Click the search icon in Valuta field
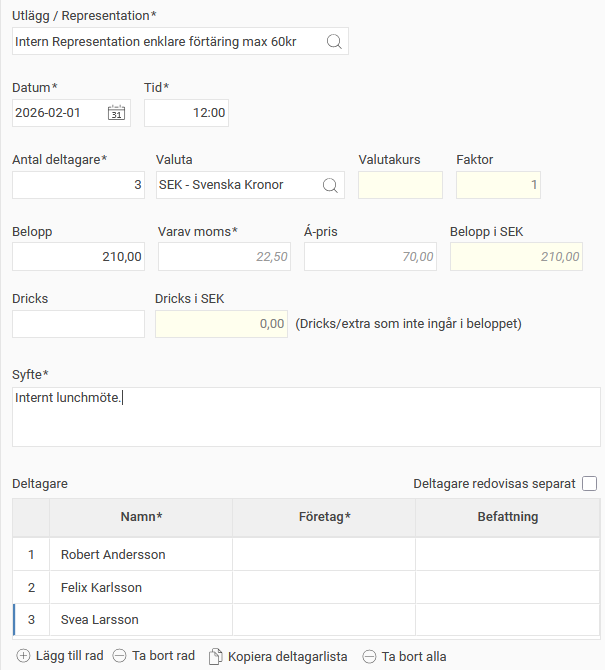The image size is (605, 670). click(330, 185)
